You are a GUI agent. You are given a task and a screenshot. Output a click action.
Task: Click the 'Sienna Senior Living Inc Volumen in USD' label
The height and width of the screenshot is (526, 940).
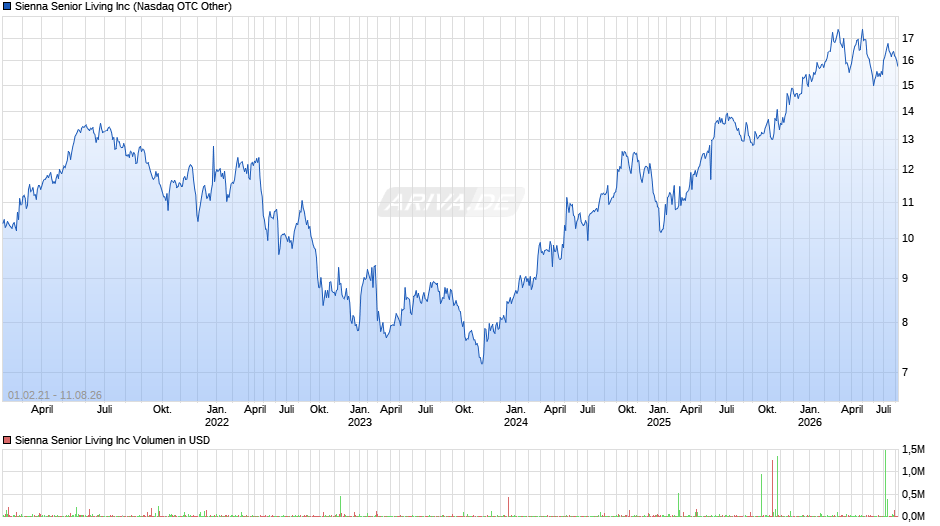pyautogui.click(x=112, y=440)
